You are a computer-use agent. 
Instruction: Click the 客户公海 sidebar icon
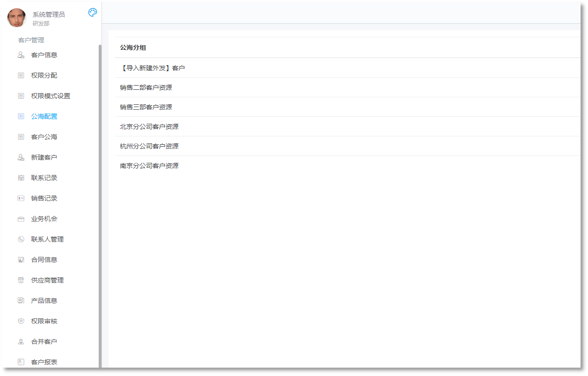[x=21, y=137]
